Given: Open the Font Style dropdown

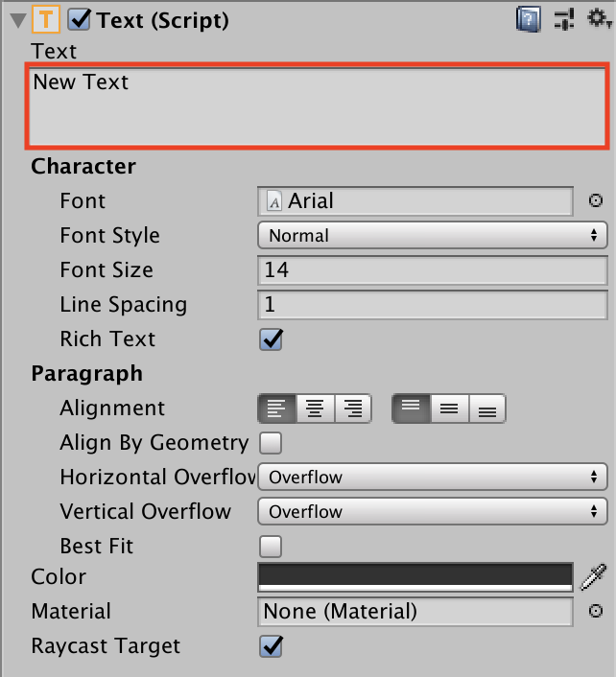Looking at the screenshot, I should [x=432, y=236].
